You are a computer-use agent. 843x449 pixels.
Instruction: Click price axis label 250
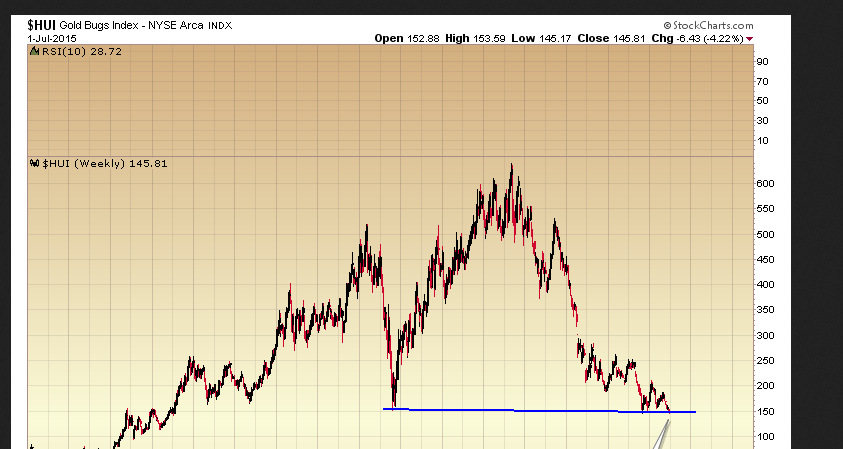click(x=765, y=361)
